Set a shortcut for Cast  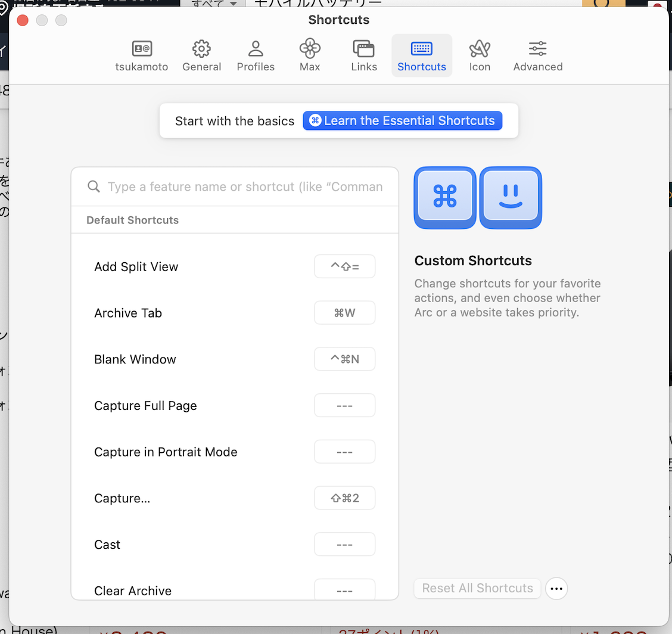[x=344, y=545]
